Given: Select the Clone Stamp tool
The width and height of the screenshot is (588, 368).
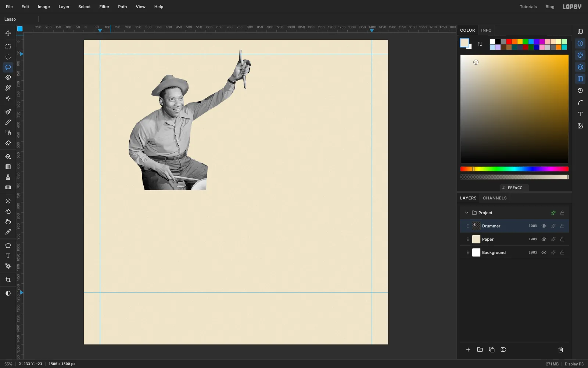Looking at the screenshot, I should click(x=8, y=177).
